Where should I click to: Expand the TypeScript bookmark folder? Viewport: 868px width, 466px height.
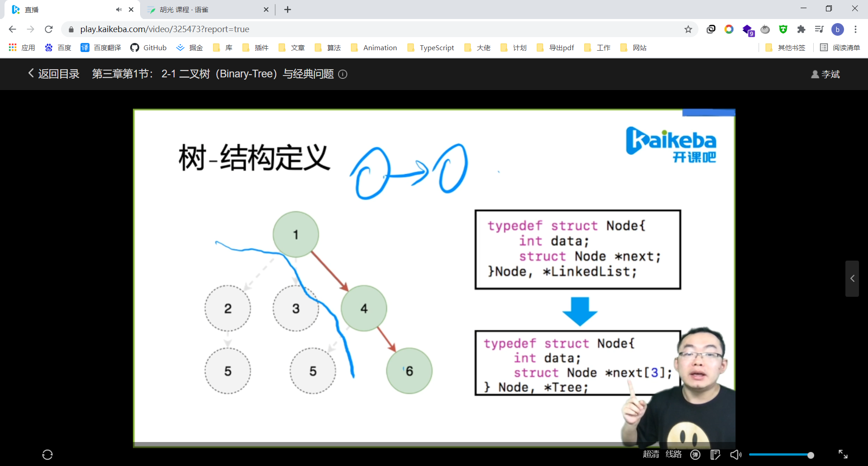coord(431,48)
